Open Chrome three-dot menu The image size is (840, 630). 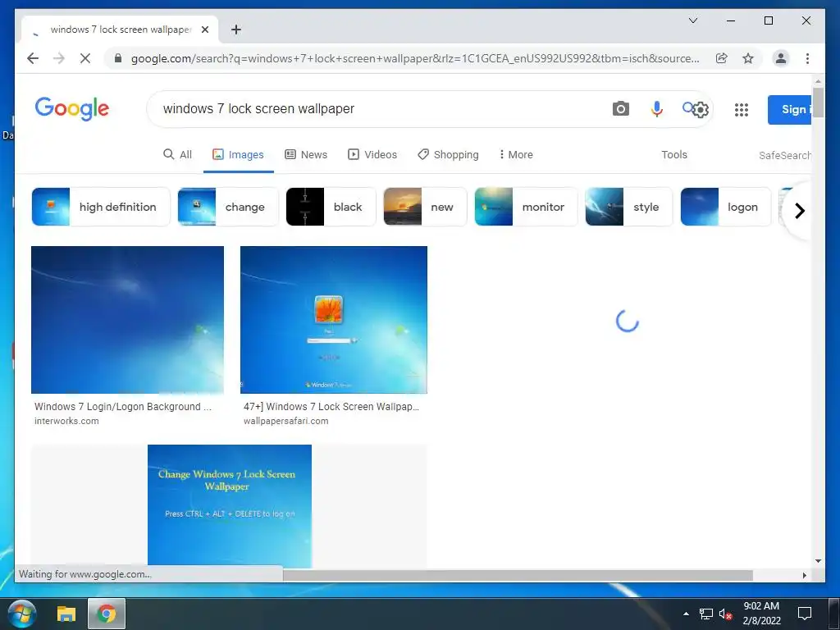click(x=807, y=58)
